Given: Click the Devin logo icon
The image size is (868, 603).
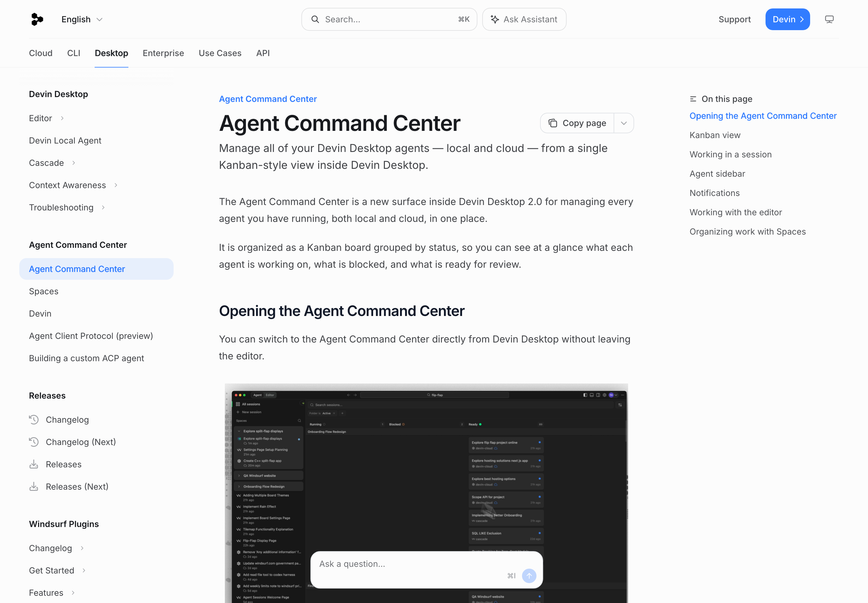Looking at the screenshot, I should coord(37,19).
